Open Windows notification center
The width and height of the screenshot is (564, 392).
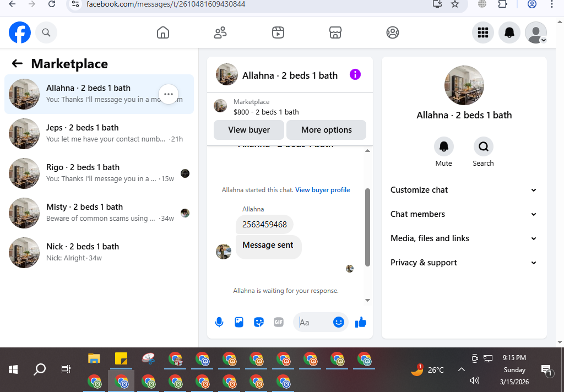click(x=547, y=370)
